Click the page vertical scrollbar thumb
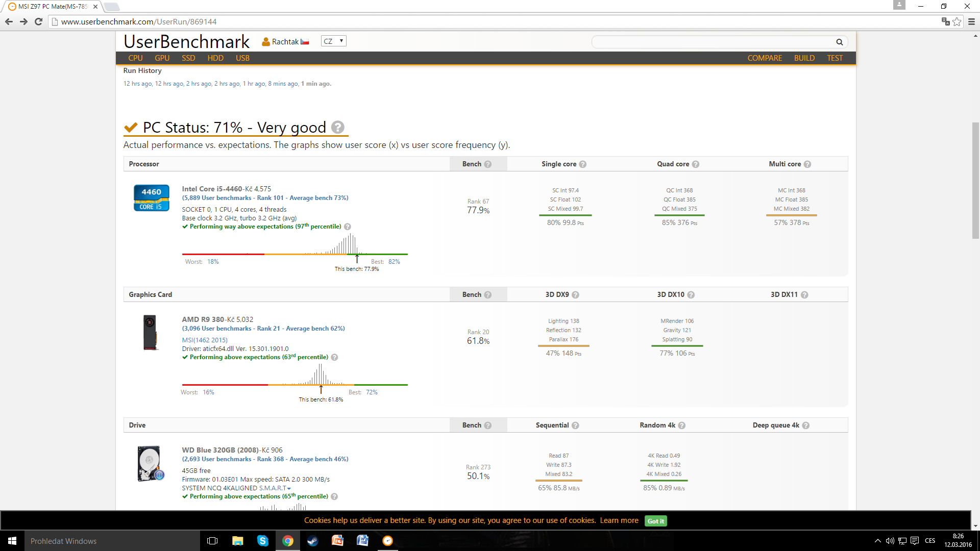 975,181
